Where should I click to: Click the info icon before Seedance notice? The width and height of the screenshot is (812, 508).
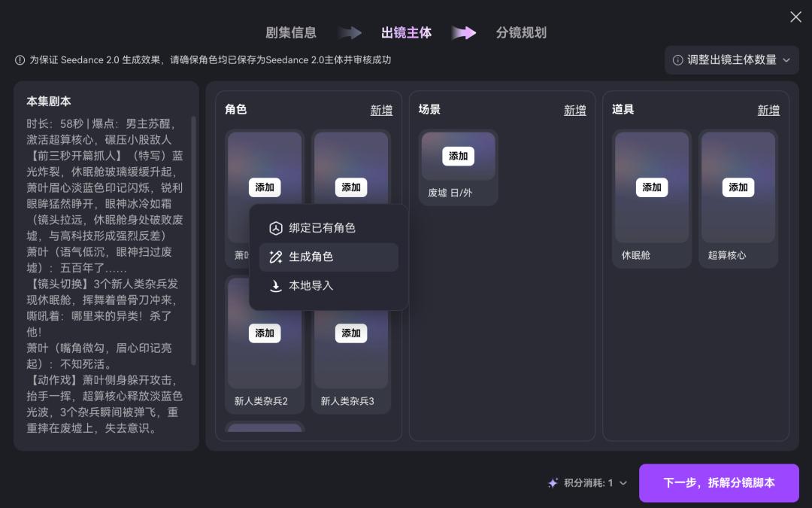tap(20, 60)
